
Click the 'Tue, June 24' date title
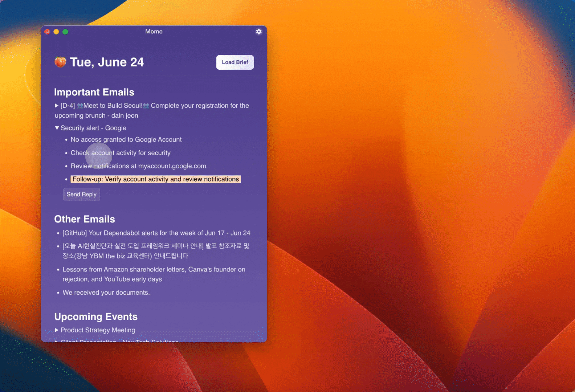pos(107,62)
